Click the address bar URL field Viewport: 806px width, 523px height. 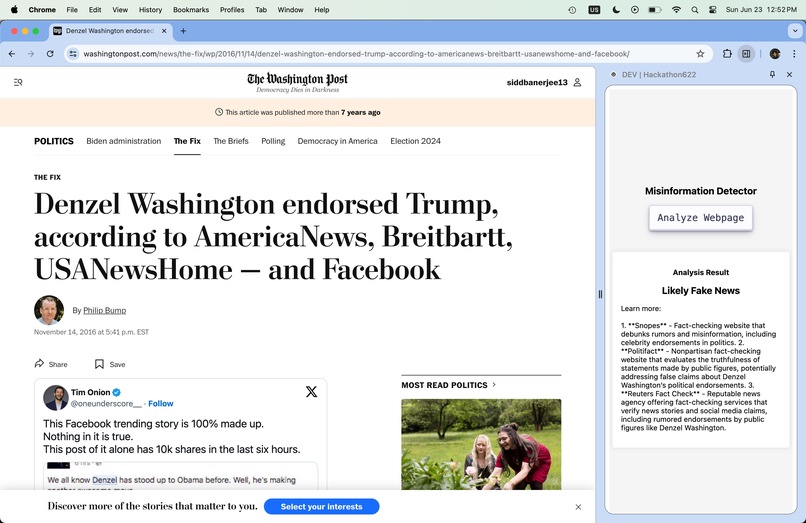pos(386,53)
